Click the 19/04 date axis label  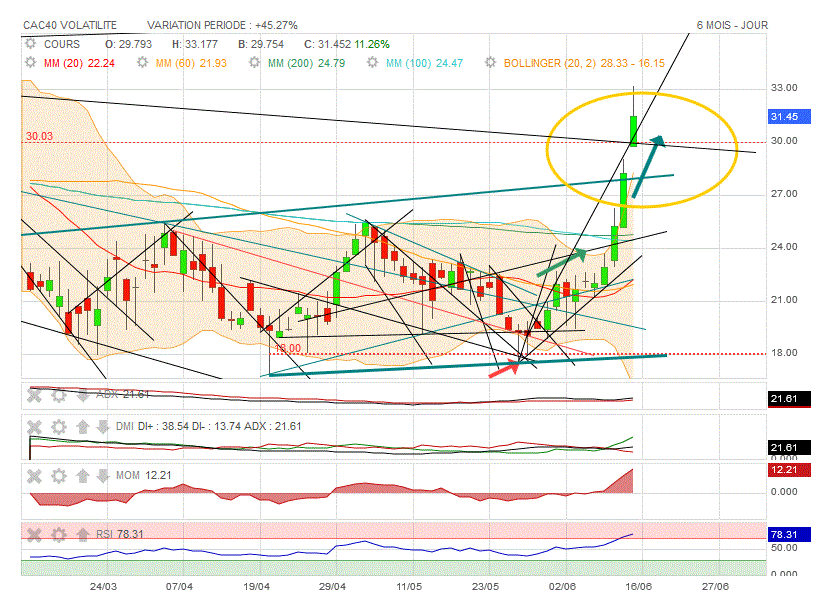[256, 587]
